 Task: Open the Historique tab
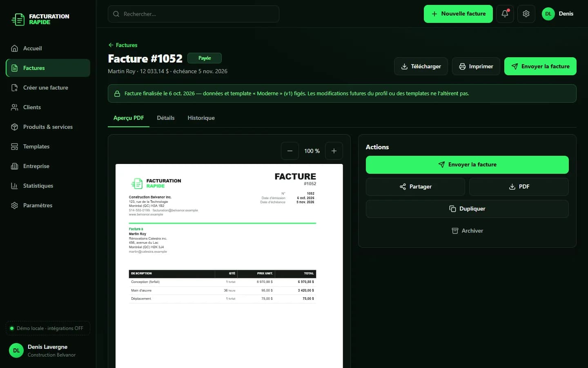(201, 118)
